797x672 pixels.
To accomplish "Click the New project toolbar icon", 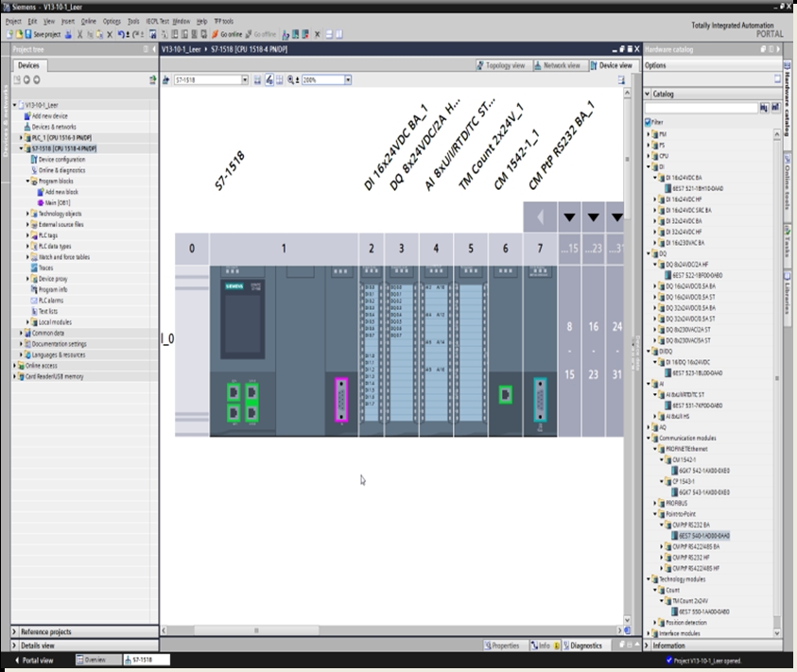I will [9, 35].
